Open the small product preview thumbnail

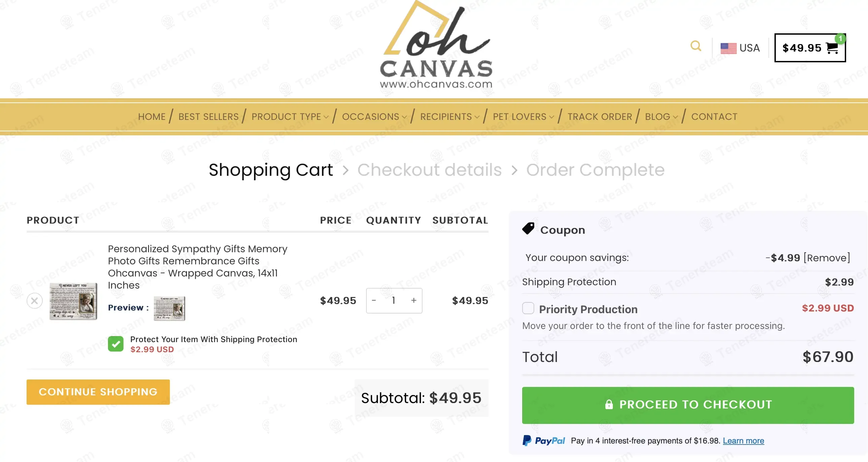[169, 308]
